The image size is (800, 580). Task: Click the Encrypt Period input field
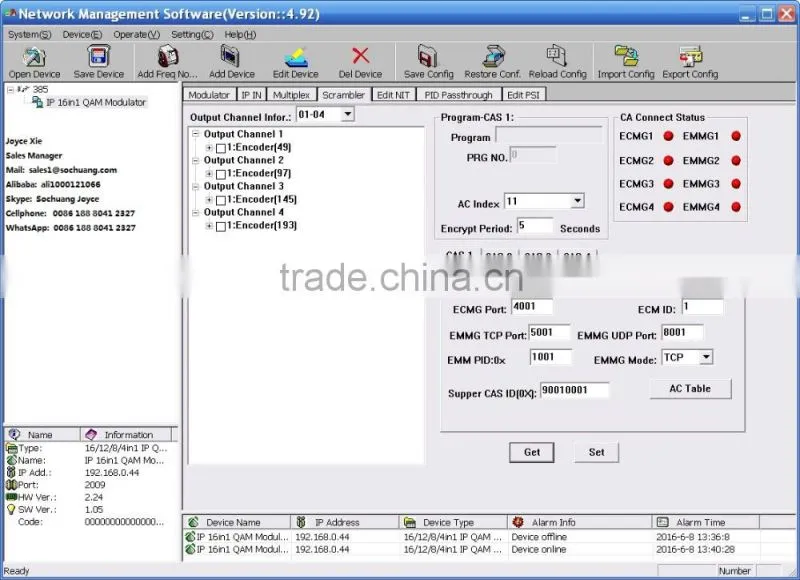tap(535, 225)
